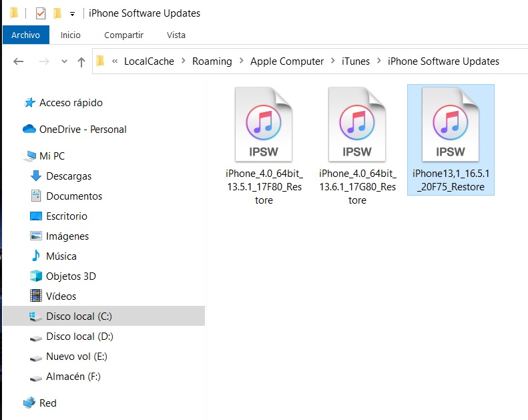The image size is (528, 420).
Task: Navigate to Apple Computer in the breadcrumb
Action: pos(287,61)
